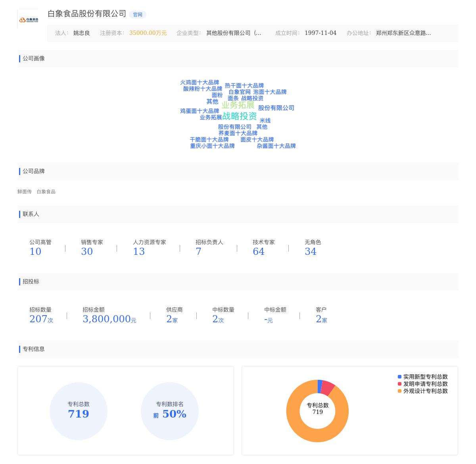Click enterprise type 其他股份有限公司

[234, 33]
